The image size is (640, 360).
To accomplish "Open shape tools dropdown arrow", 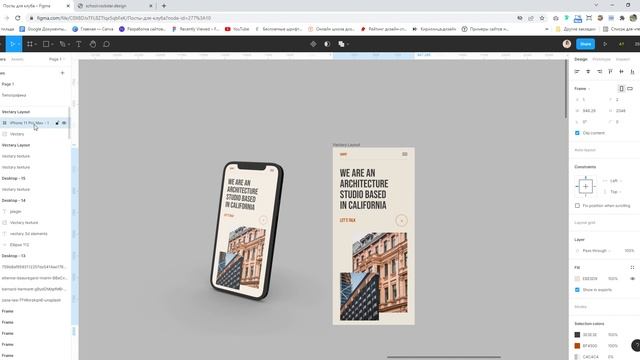I will tap(52, 44).
